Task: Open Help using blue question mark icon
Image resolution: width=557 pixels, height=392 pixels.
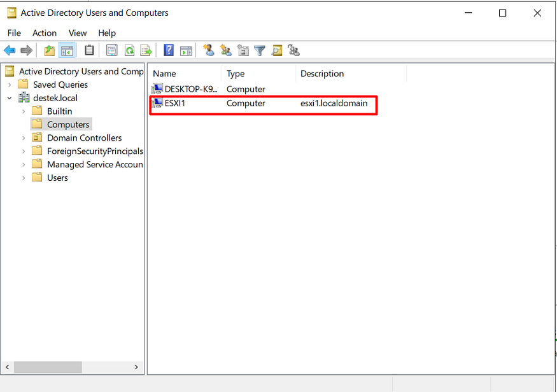Action: pos(169,50)
